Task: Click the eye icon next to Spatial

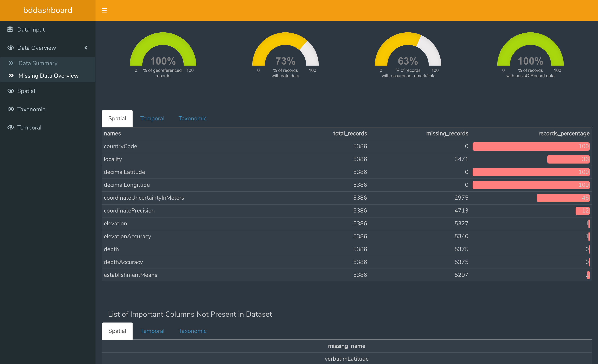Action: click(x=11, y=91)
